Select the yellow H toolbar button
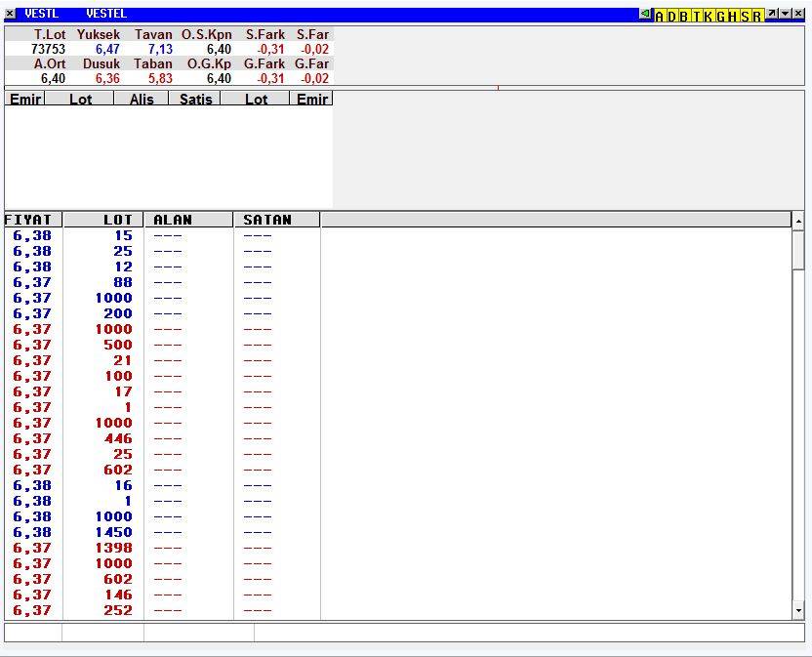 point(733,16)
